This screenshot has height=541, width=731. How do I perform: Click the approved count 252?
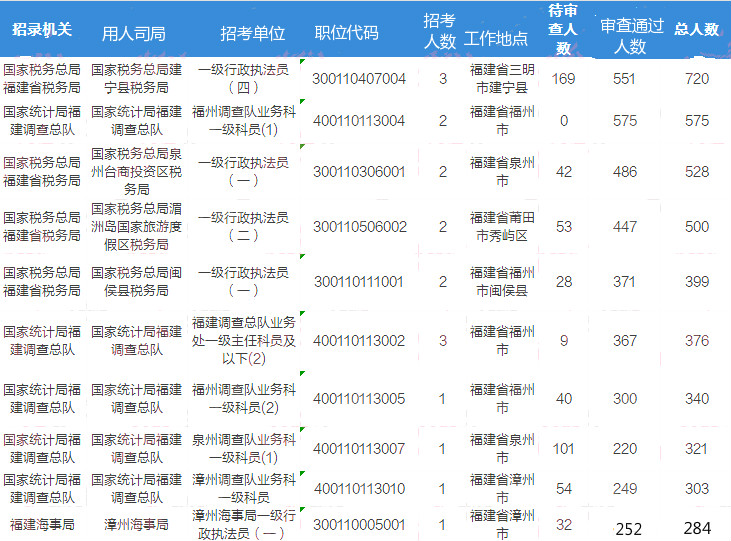pos(629,529)
